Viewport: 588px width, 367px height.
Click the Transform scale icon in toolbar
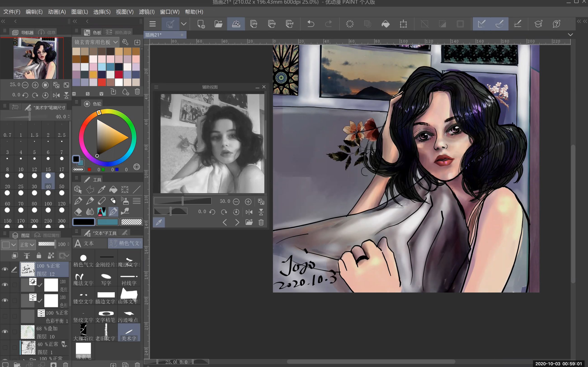[403, 24]
